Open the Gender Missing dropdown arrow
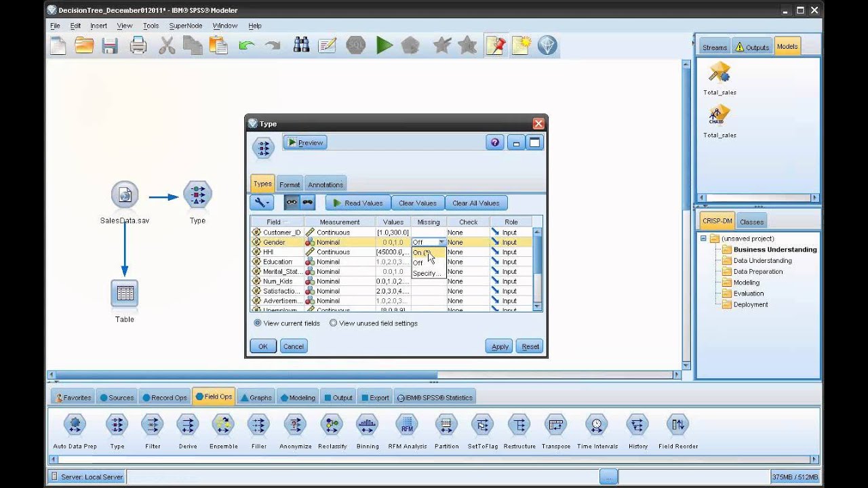This screenshot has width=868, height=488. [x=441, y=242]
